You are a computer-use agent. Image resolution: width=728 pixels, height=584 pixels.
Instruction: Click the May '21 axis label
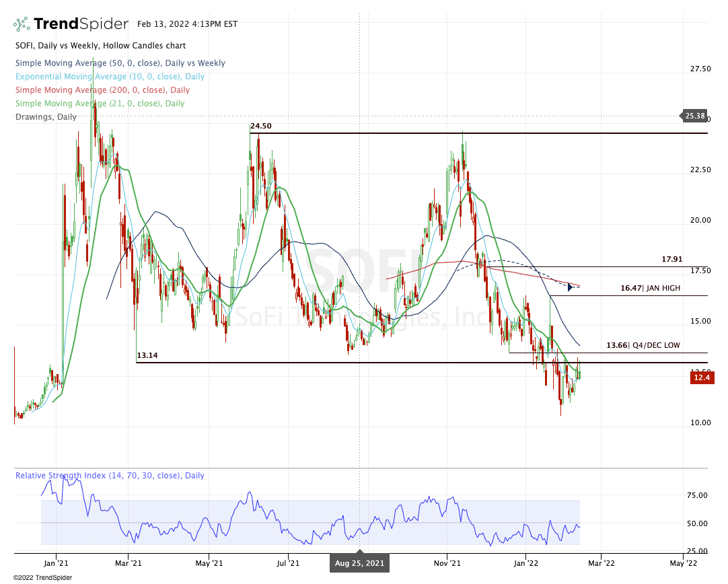(x=209, y=563)
